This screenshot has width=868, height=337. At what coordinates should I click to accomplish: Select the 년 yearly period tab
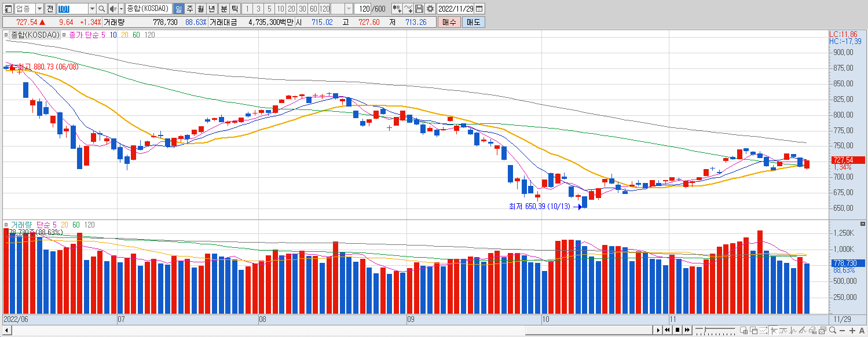[x=212, y=9]
